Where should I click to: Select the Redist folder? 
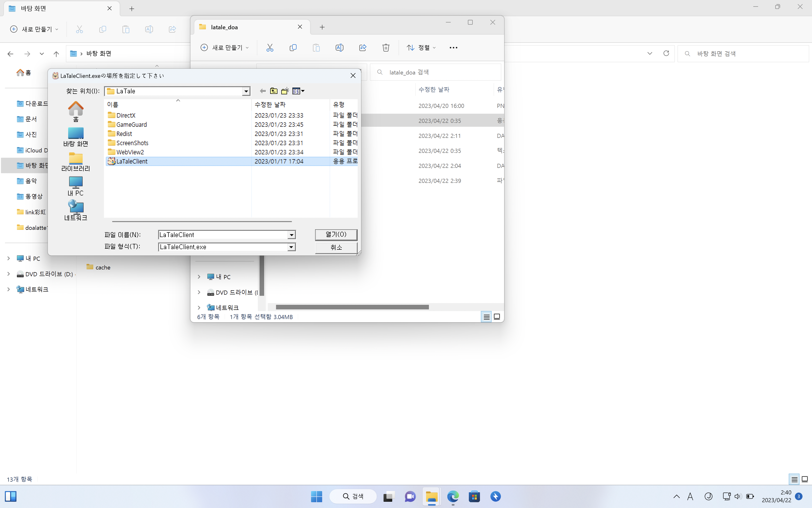(120, 134)
